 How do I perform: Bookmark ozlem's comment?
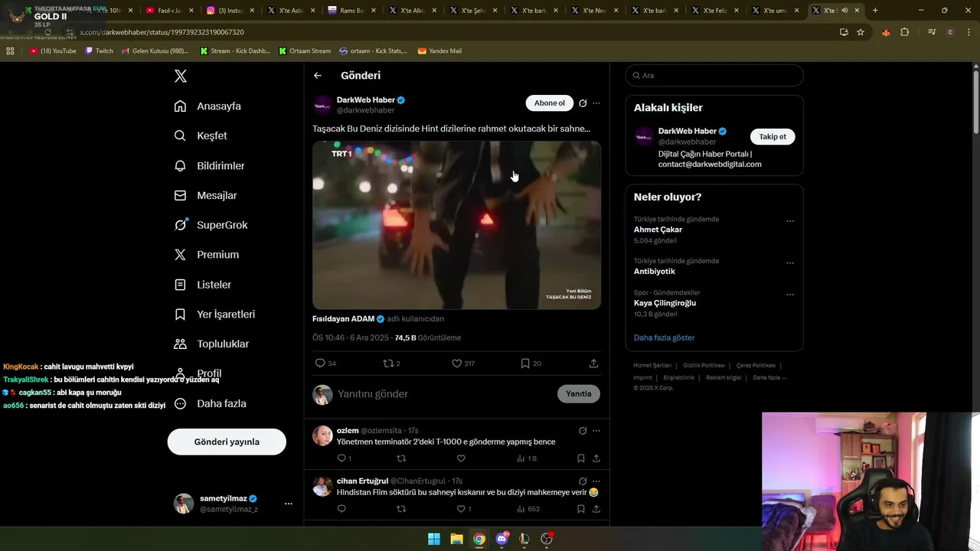[x=581, y=458]
